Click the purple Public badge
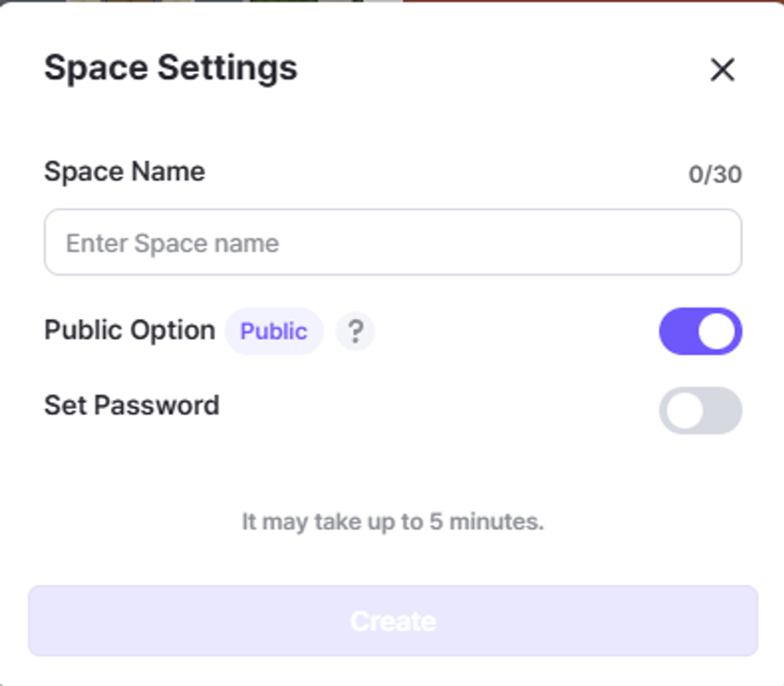 click(x=274, y=332)
